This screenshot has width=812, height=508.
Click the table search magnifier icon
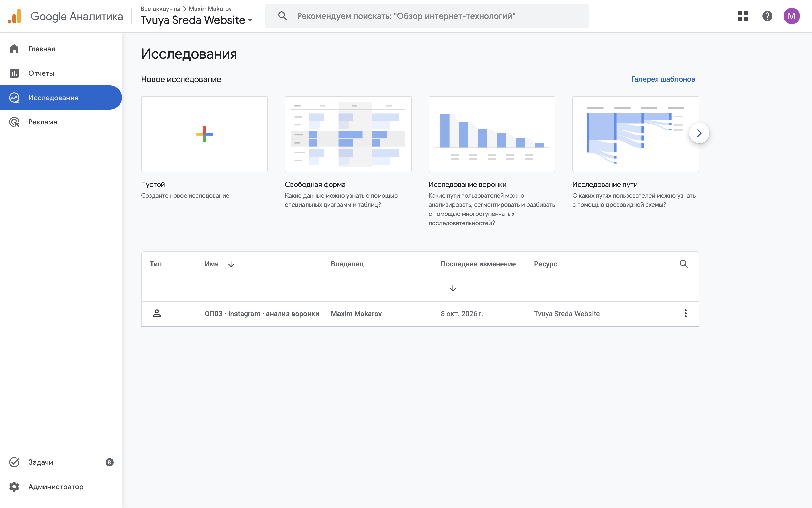pos(684,264)
